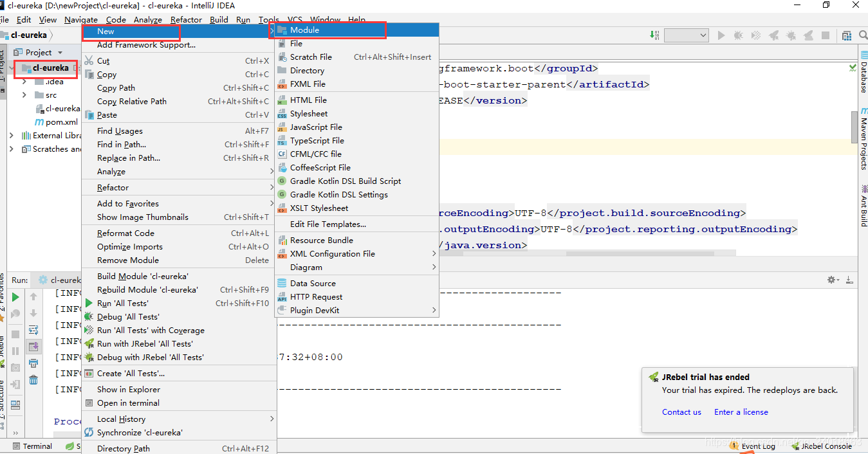This screenshot has height=454, width=868.
Task: Select Copy Path in the context menu
Action: point(179,87)
